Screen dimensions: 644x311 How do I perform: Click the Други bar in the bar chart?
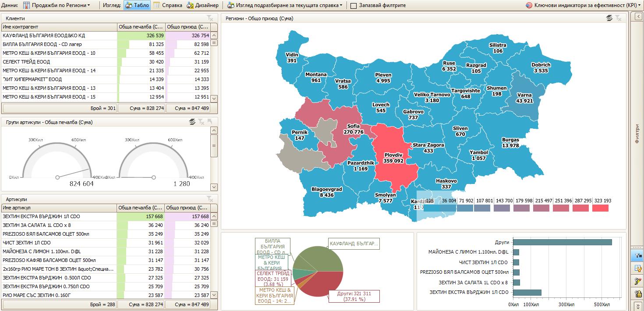click(x=562, y=242)
